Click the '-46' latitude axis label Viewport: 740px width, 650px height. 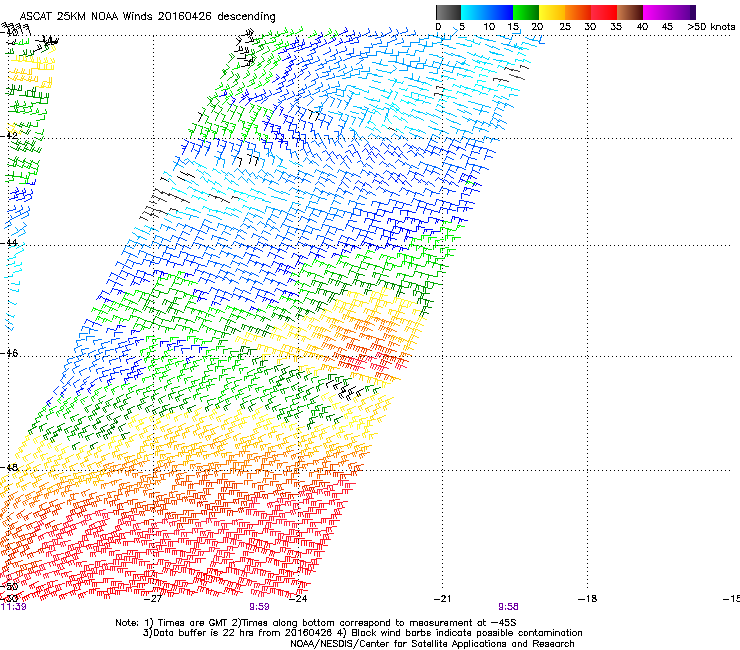9,354
